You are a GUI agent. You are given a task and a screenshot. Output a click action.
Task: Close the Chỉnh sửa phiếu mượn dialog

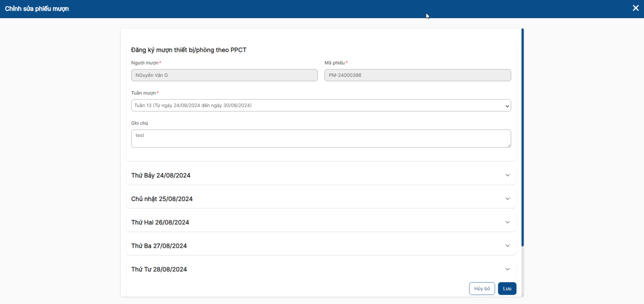pos(636,8)
